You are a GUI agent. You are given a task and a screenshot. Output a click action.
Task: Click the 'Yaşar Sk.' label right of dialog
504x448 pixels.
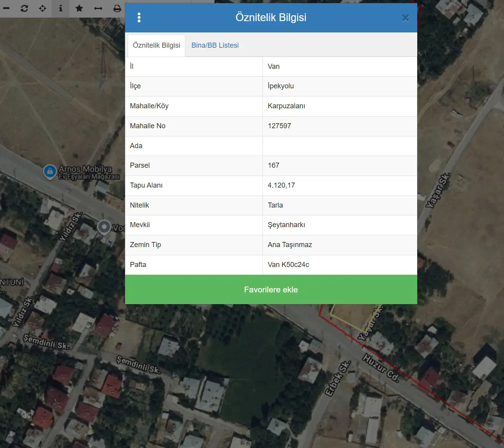pos(438,190)
